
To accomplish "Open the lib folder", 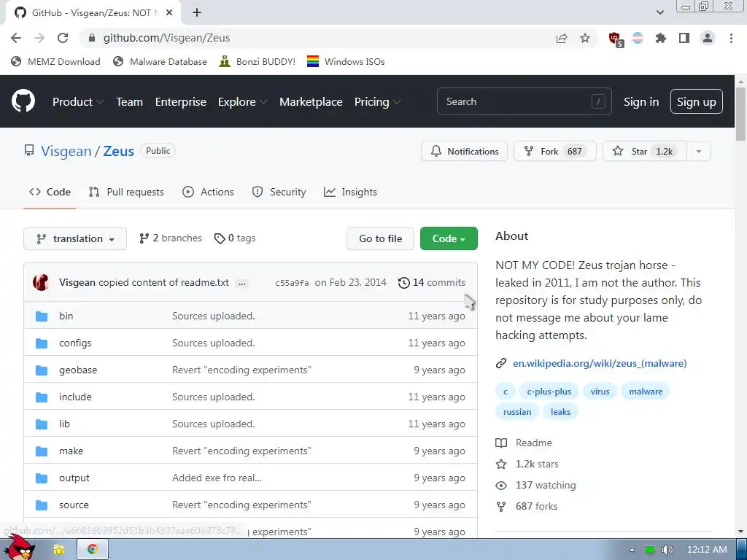I will click(64, 424).
